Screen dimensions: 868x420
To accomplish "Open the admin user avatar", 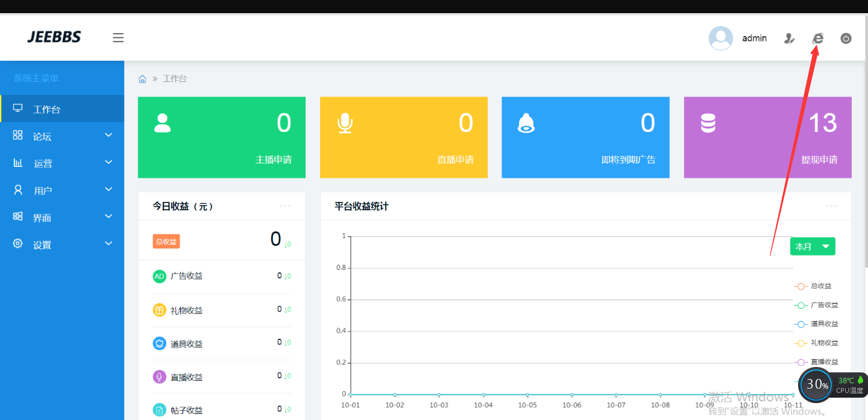I will (720, 38).
